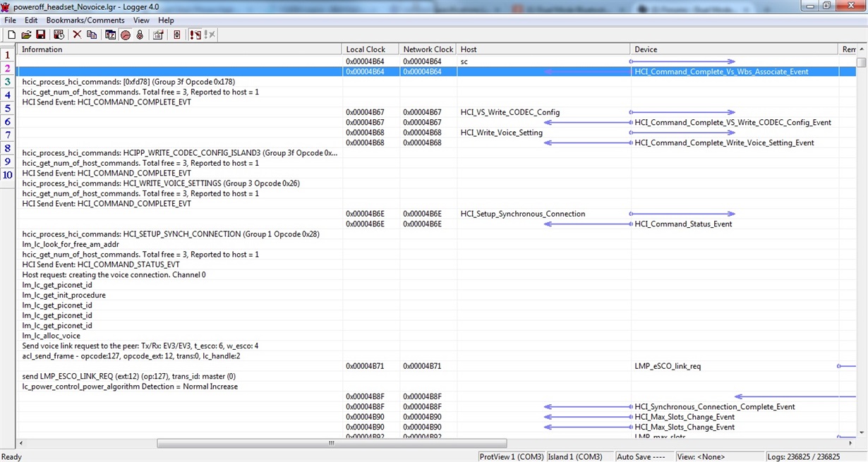Image resolution: width=868 pixels, height=462 pixels.
Task: Select the HCI_Command_Complete_VS_Write_CODEC_Config_Event entry
Action: click(733, 123)
